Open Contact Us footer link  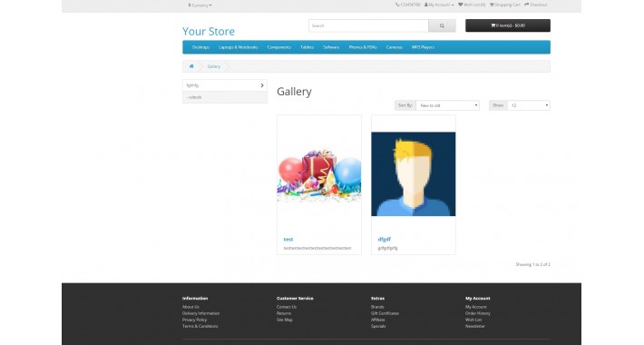[287, 307]
